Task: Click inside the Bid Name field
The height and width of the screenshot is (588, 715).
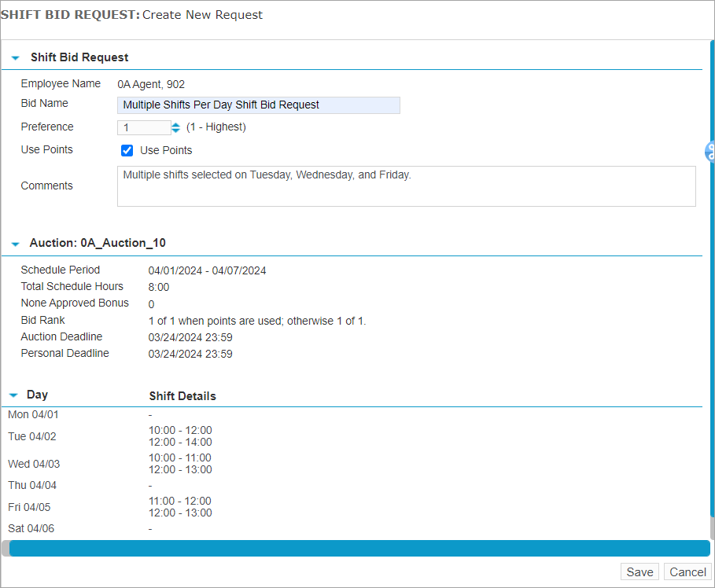Action: coord(258,105)
